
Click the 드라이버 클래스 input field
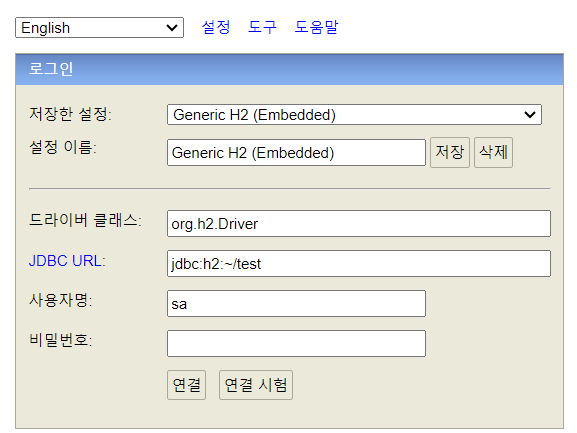359,224
